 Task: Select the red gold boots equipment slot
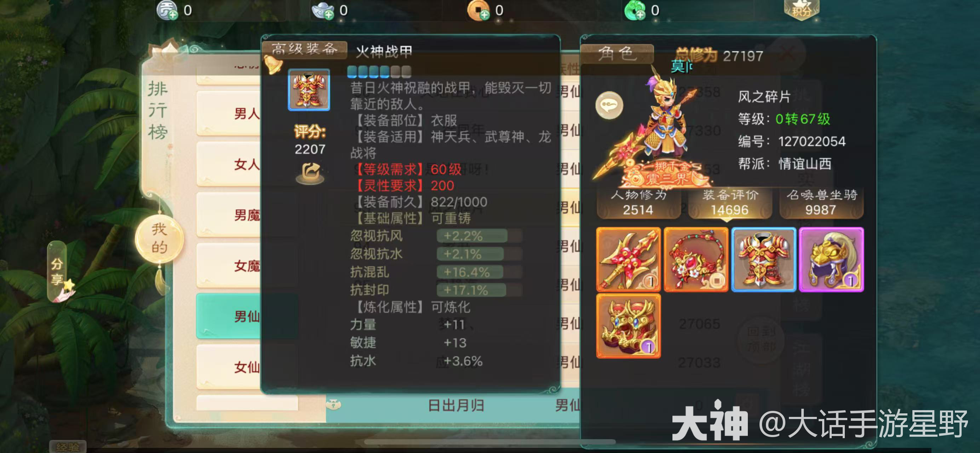629,326
